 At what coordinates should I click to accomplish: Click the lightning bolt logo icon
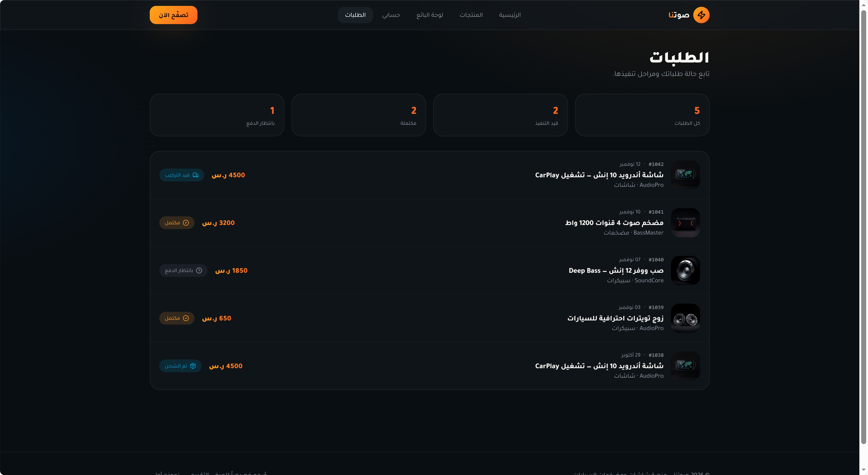[x=701, y=15]
